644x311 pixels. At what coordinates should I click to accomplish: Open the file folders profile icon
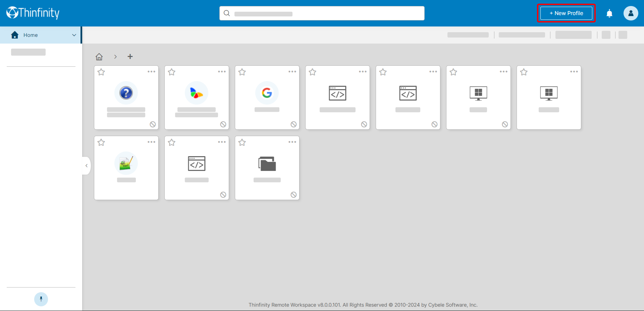click(267, 164)
